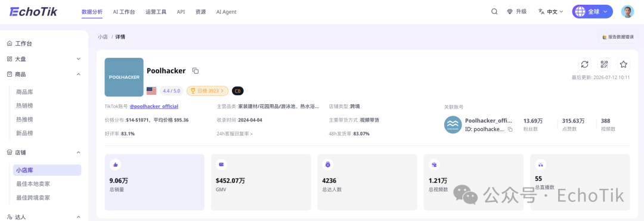Image resolution: width=644 pixels, height=221 pixels.
Task: Click the Poolhacker_official account avatar
Action: tap(453, 124)
